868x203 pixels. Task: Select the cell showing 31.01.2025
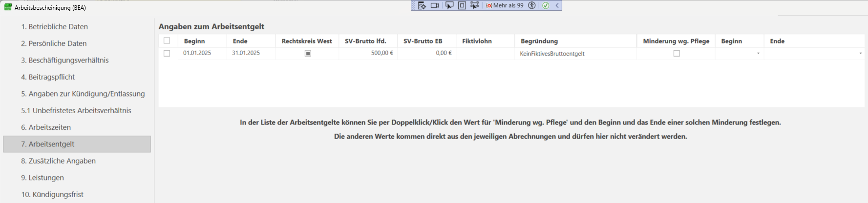click(x=251, y=53)
